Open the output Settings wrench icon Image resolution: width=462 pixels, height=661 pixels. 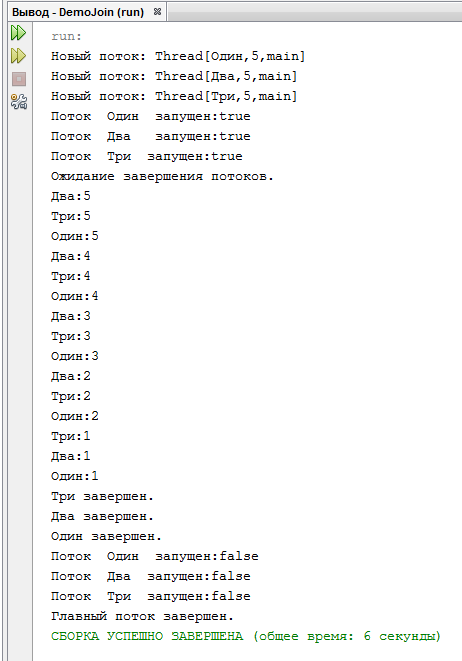[19, 102]
